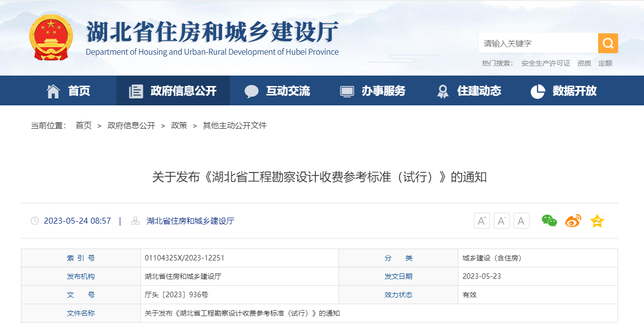The width and height of the screenshot is (644, 335).
Task: Click the 效力状态 label cell
Action: pyautogui.click(x=399, y=295)
